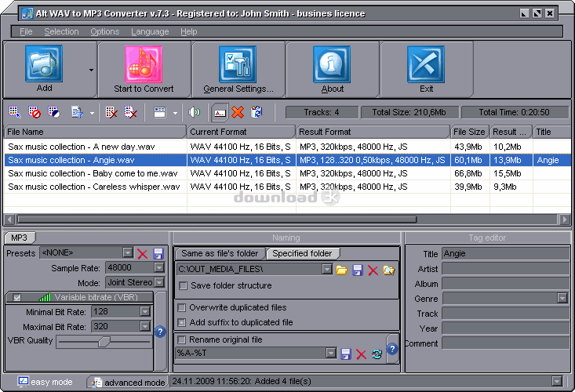
Task: Remove output folder path with red X
Action: [373, 270]
